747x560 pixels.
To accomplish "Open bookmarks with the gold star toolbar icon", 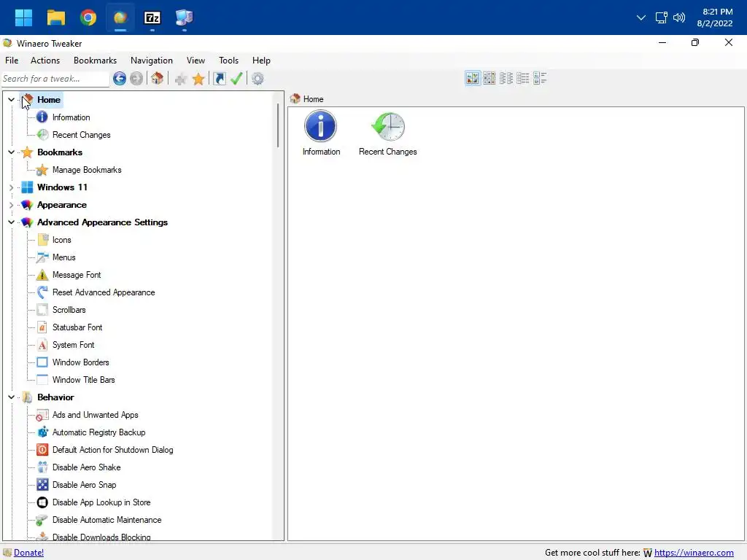I will 198,79.
